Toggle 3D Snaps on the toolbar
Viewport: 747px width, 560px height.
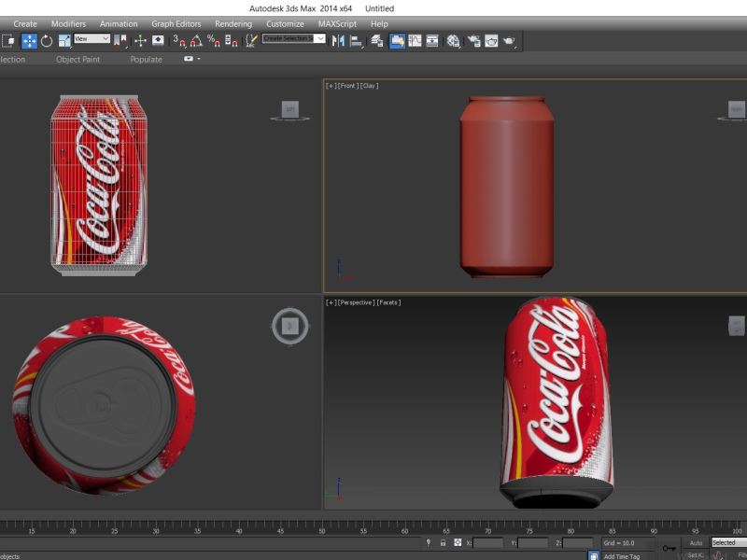pyautogui.click(x=179, y=40)
